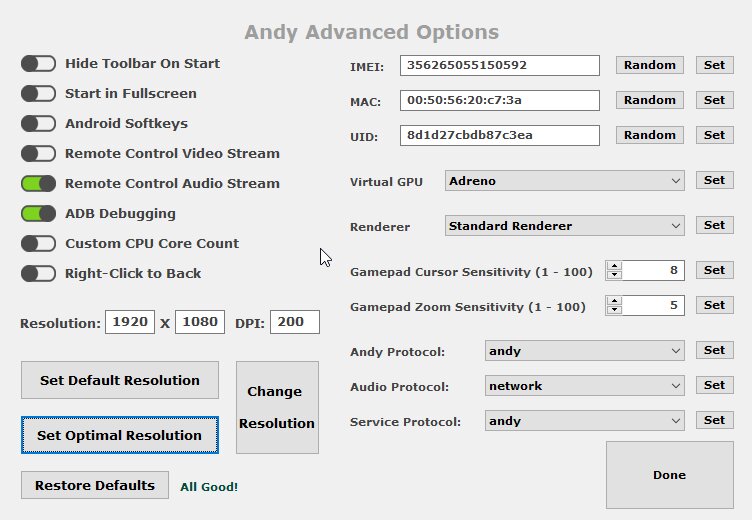The height and width of the screenshot is (520, 752).
Task: Toggle Right-Click to Back option
Action: pos(38,273)
